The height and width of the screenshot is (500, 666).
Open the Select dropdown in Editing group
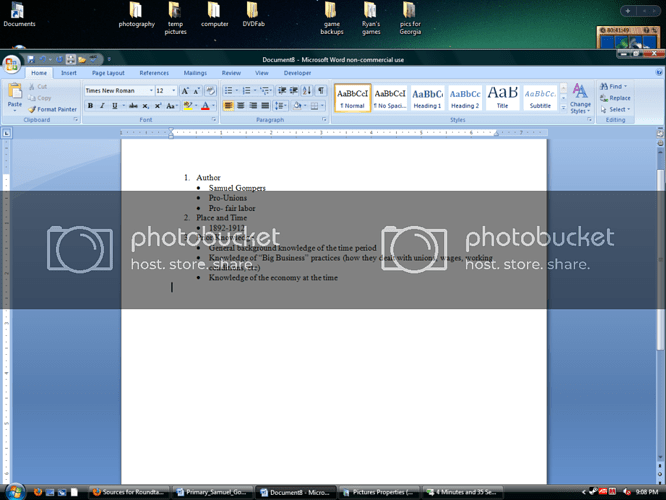coord(615,110)
